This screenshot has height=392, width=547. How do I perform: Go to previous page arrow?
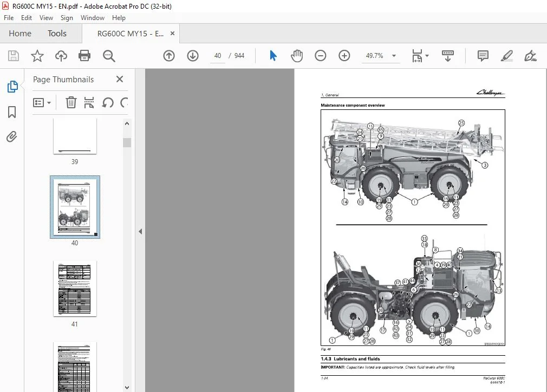pos(169,56)
